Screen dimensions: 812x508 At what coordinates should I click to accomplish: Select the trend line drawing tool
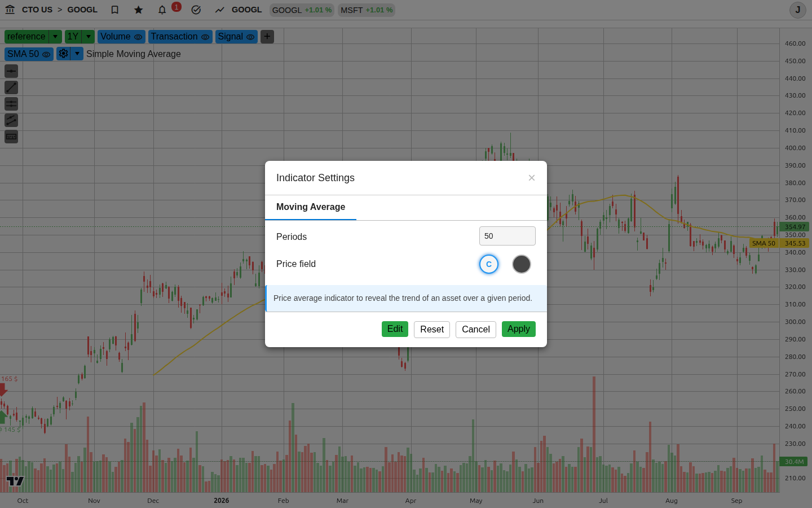(x=11, y=87)
